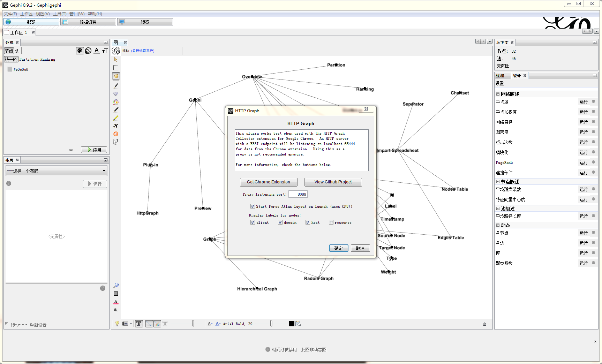Select the Partition appearance mode
Viewport: 602px width, 364px height.
pyautogui.click(x=29, y=59)
